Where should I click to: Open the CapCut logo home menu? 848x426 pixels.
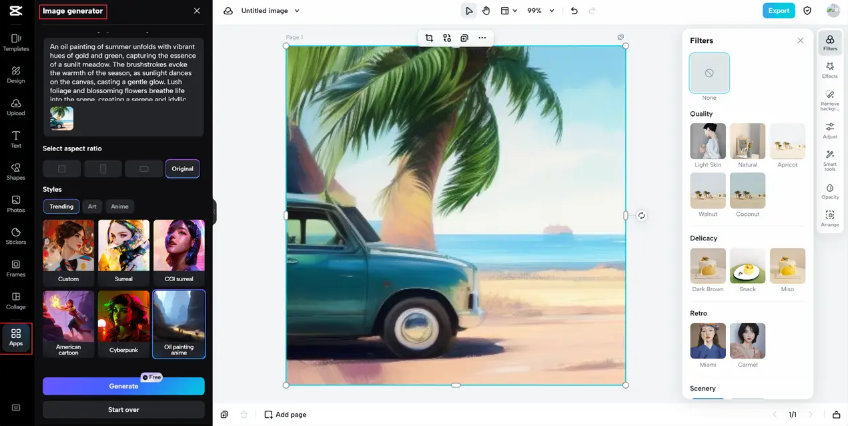tap(16, 11)
